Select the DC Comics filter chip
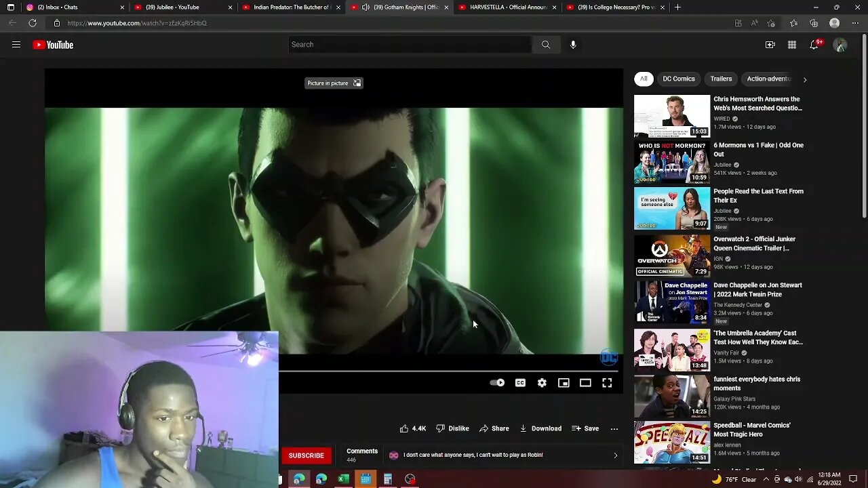 679,79
